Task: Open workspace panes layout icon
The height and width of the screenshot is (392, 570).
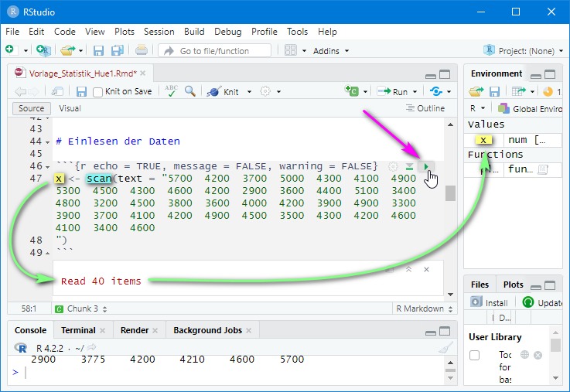Action: 291,50
